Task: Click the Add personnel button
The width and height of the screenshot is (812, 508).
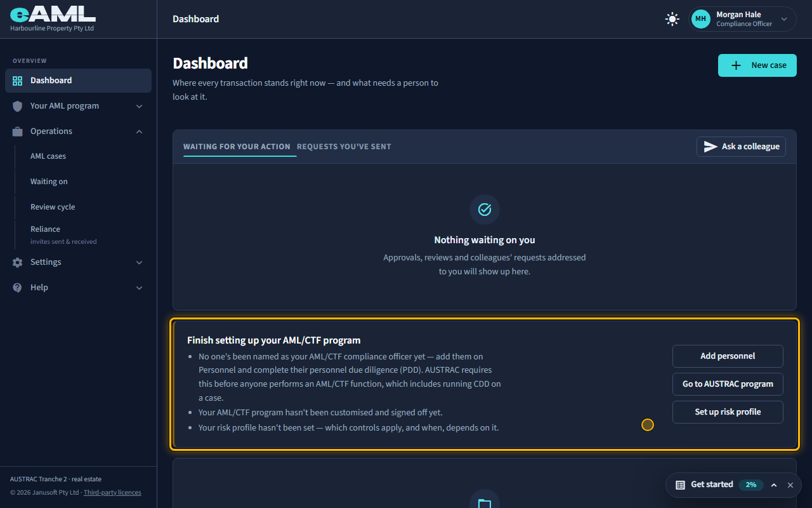Action: (728, 356)
